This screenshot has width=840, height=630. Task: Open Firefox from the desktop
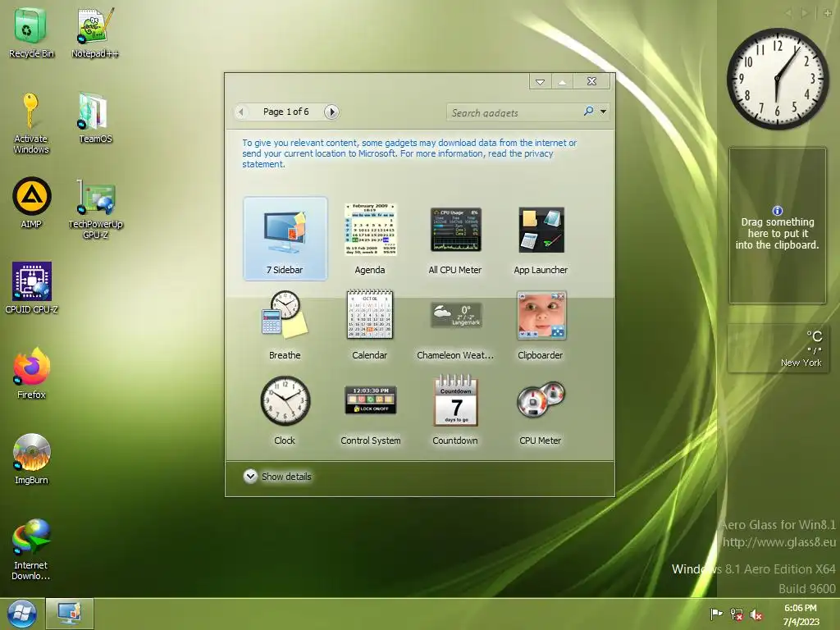[31, 373]
